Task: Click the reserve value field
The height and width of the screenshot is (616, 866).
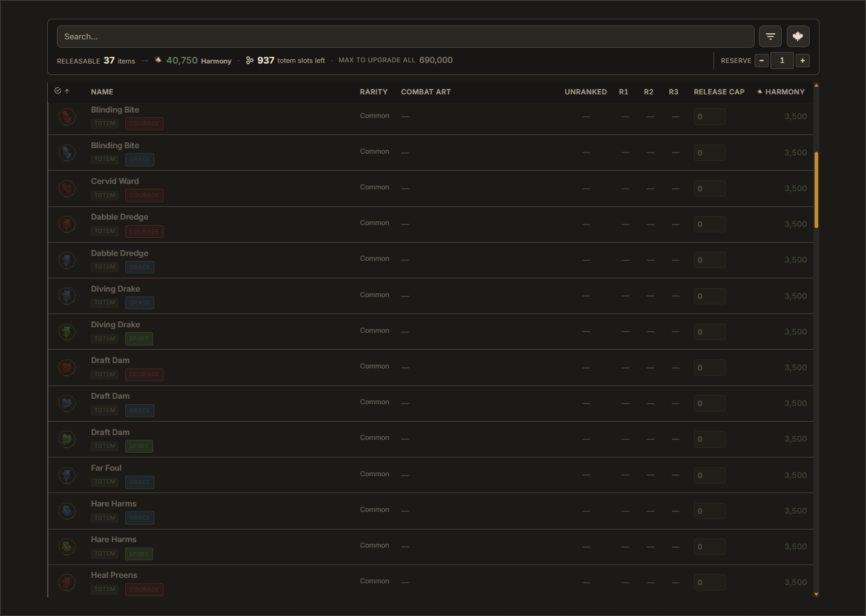Action: point(782,61)
